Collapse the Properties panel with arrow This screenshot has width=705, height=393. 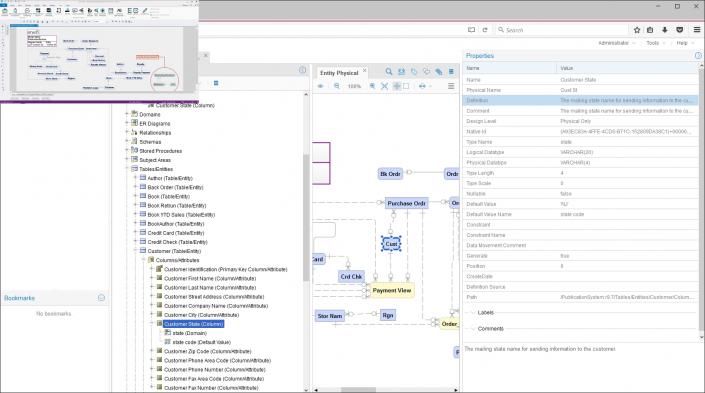tap(698, 55)
